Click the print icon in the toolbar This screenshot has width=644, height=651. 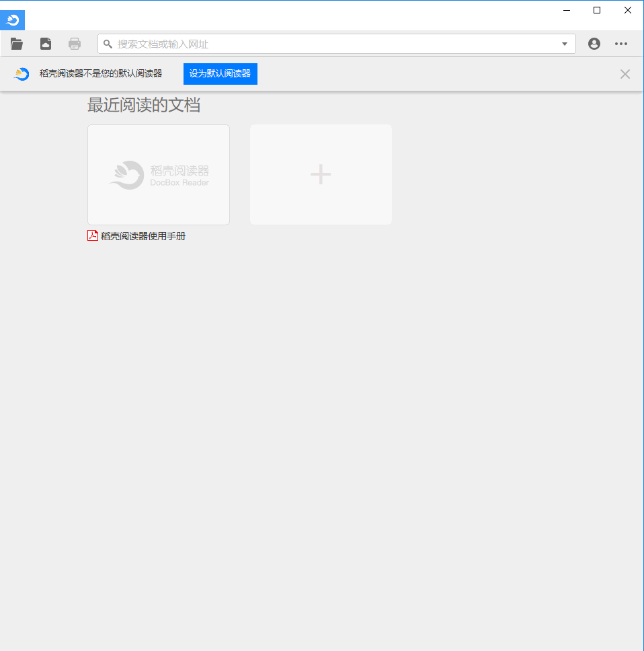[x=74, y=43]
